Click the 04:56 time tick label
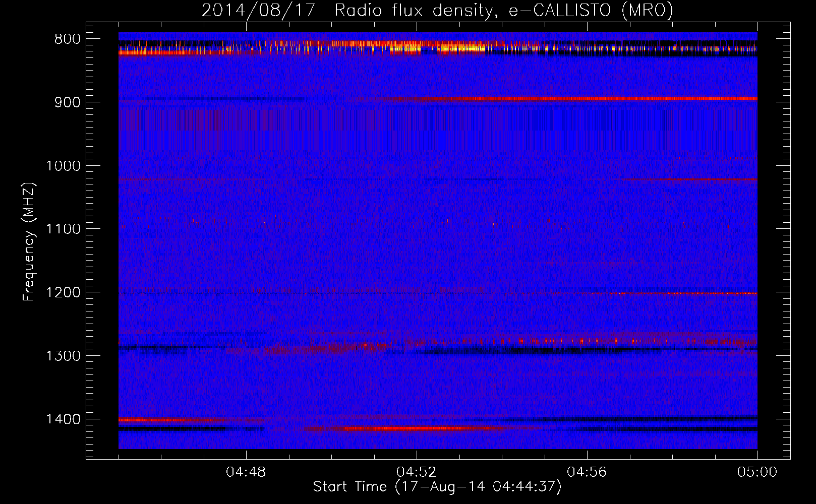Viewport: 816px width, 504px height. [x=587, y=472]
